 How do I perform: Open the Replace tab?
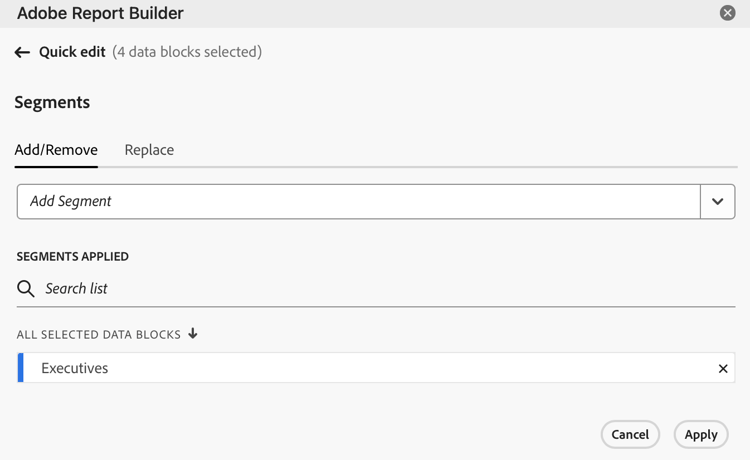point(149,150)
